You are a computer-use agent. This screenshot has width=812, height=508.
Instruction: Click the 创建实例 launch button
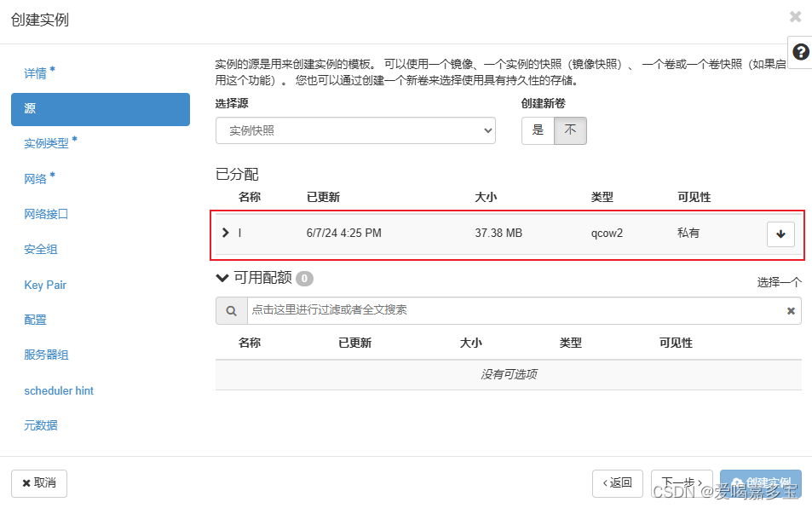pyautogui.click(x=761, y=483)
